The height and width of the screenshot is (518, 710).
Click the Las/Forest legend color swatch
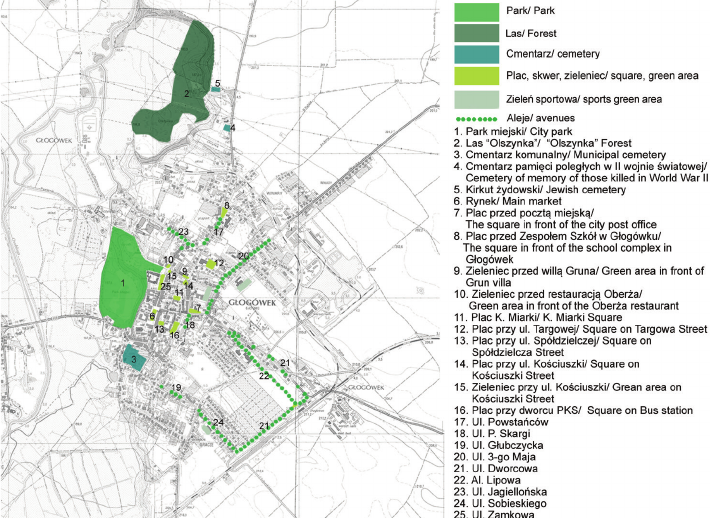477,34
